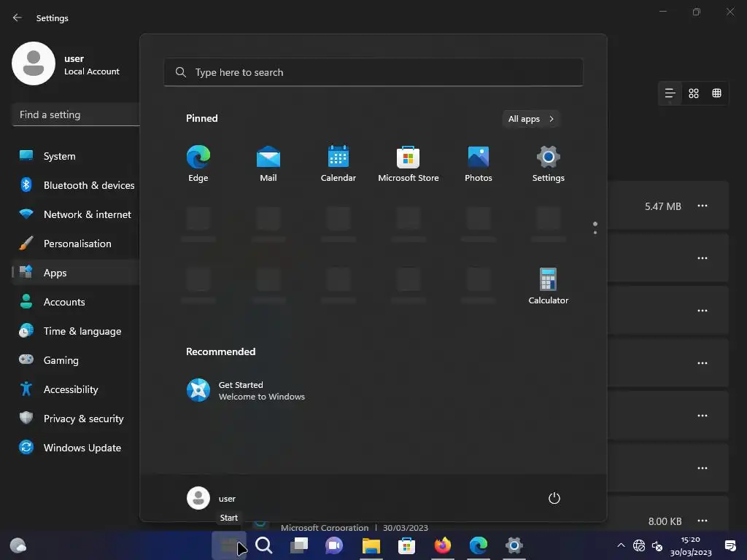The width and height of the screenshot is (747, 560).
Task: Open the user profile in Start menu footer
Action: tap(212, 498)
